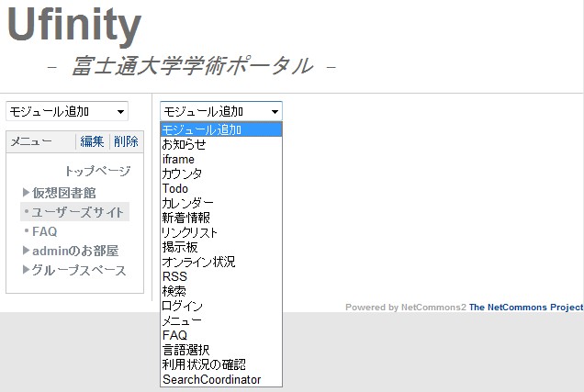
Task: Expand the グループスペース tree arrow
Action: [26, 270]
